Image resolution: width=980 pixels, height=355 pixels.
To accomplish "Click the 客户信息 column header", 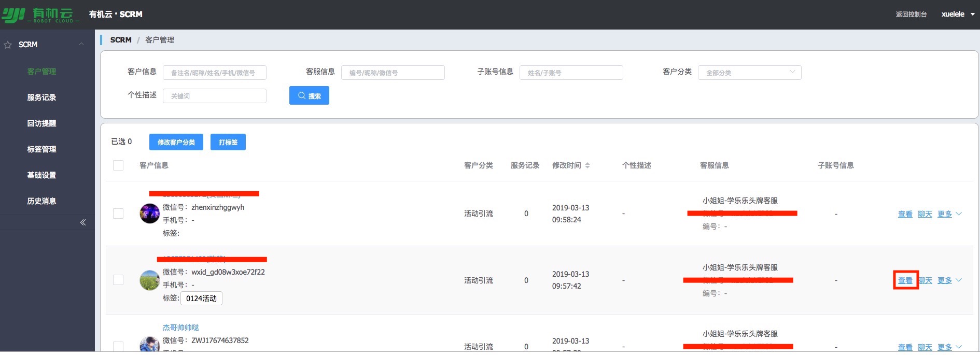I will tap(154, 165).
